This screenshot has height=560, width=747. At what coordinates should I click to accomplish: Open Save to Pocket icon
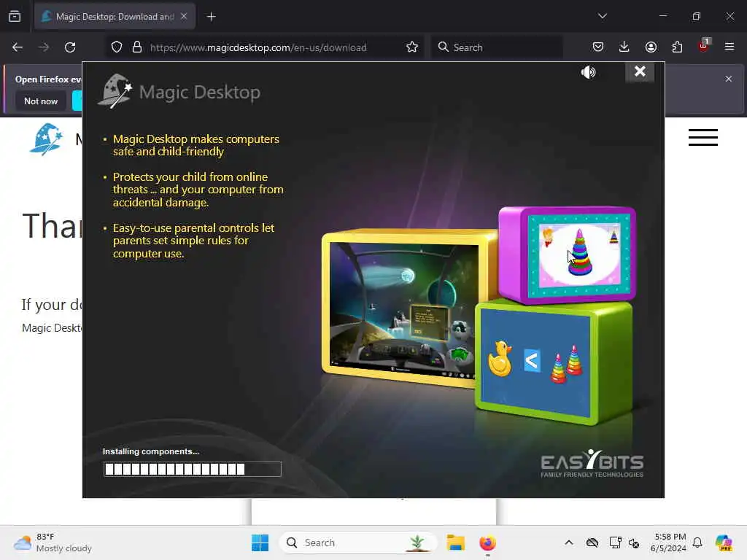click(x=598, y=47)
